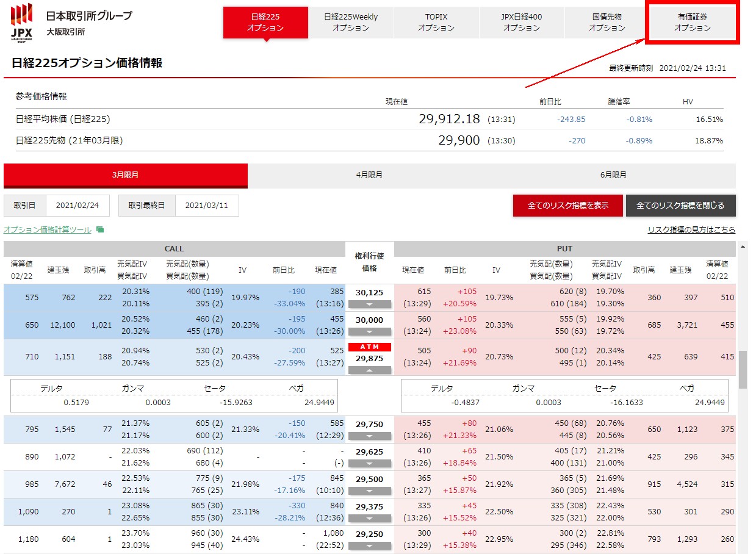Click the 権利行使価格 column header

click(370, 262)
